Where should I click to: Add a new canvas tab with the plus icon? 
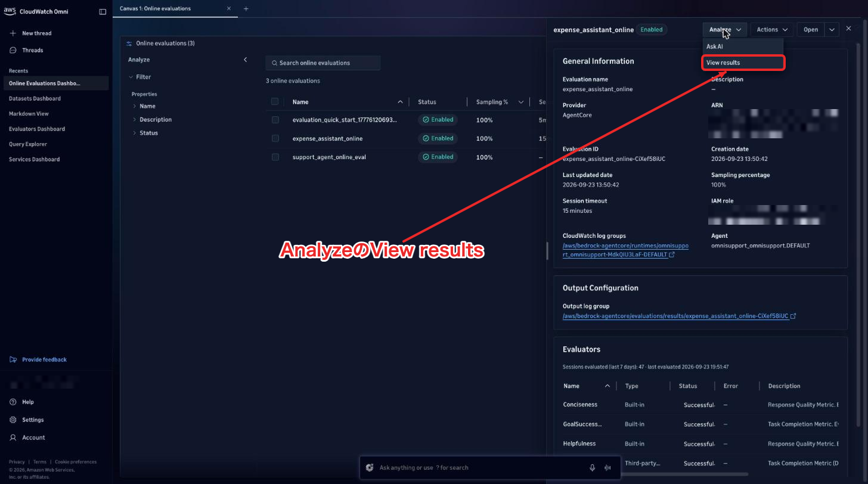tap(246, 8)
